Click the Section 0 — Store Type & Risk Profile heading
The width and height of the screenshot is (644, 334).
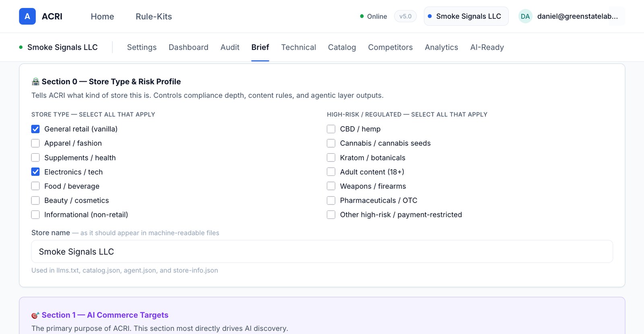(111, 82)
